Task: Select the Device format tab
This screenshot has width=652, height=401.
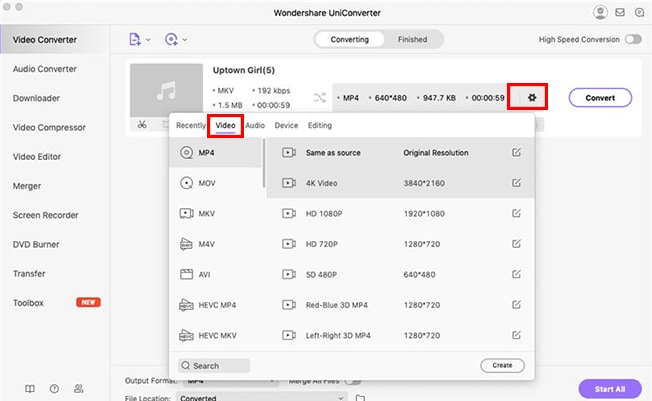Action: (x=286, y=125)
